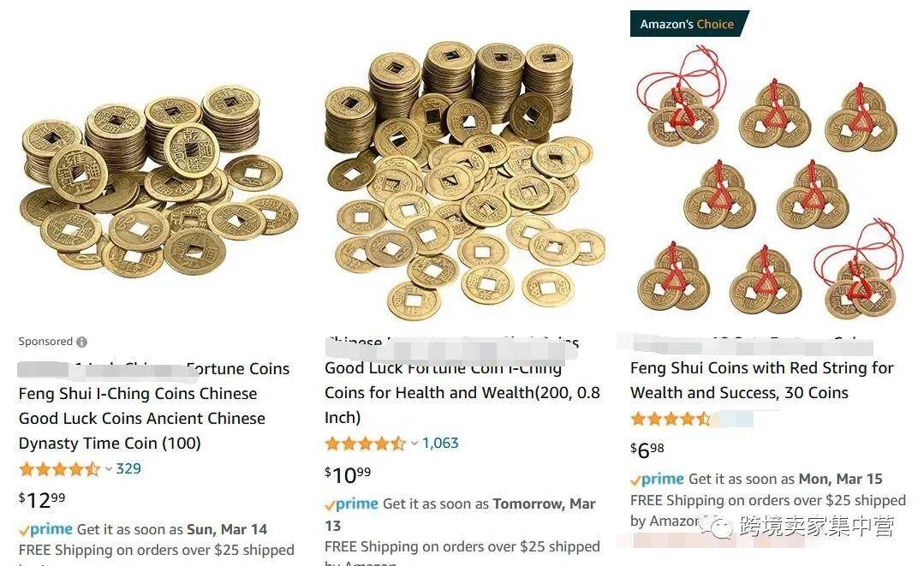Click the prime logo on the $6.98 listing
This screenshot has width=924, height=566.
point(657,479)
